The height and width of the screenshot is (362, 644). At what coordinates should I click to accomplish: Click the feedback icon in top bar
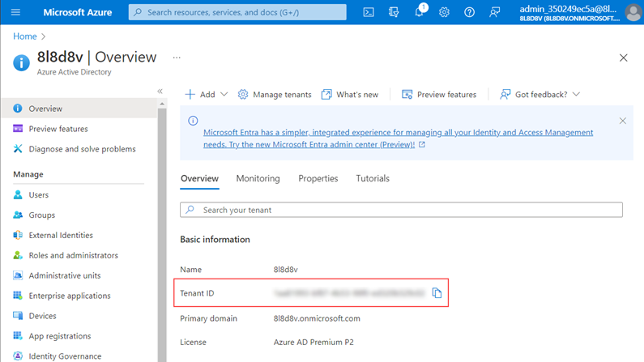[494, 12]
